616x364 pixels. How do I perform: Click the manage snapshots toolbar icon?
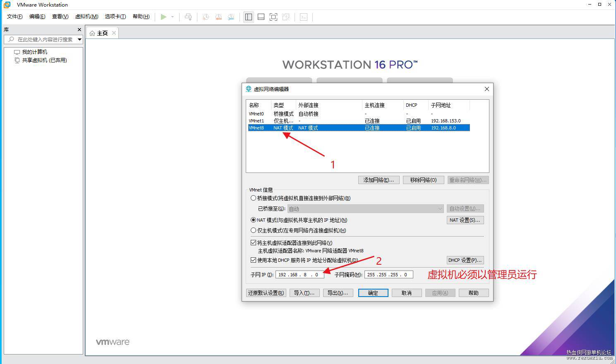pos(231,17)
